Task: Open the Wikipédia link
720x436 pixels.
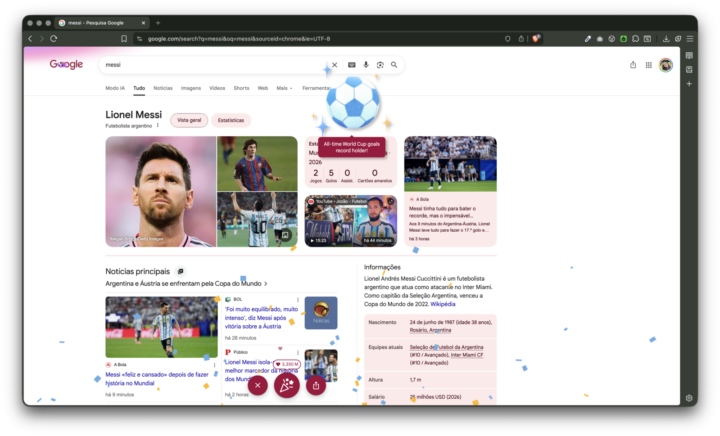Action: [443, 304]
